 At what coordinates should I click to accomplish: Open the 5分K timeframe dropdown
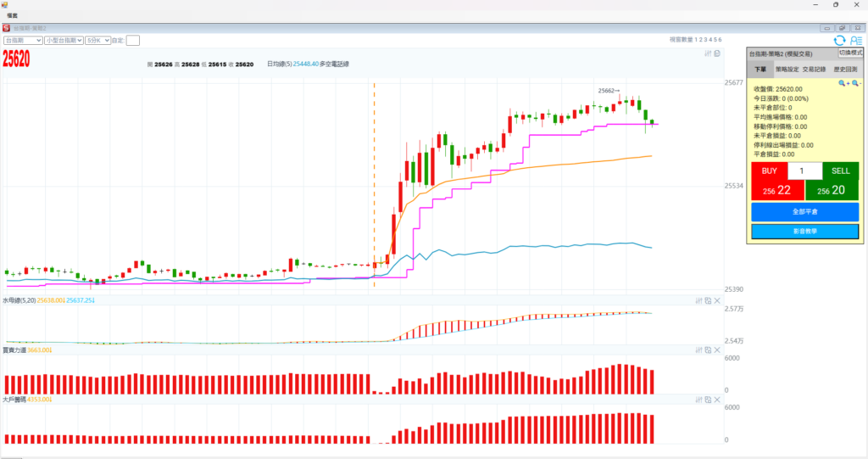[97, 40]
